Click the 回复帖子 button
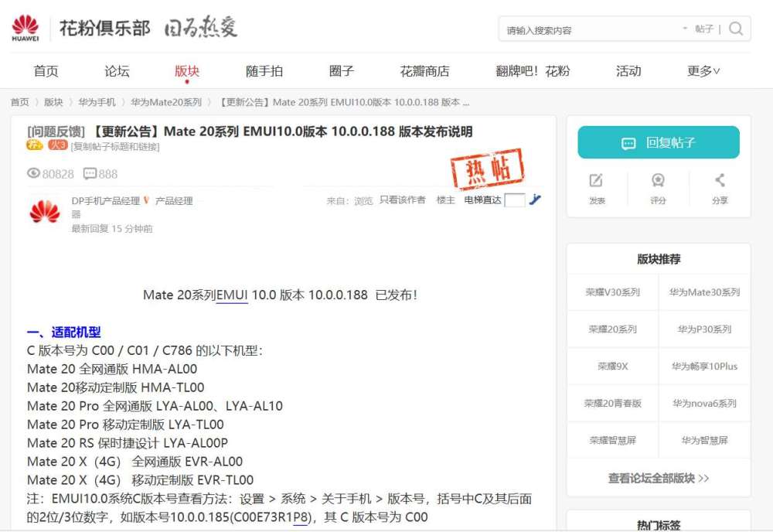Viewport: 773px width, 532px height. click(x=659, y=142)
